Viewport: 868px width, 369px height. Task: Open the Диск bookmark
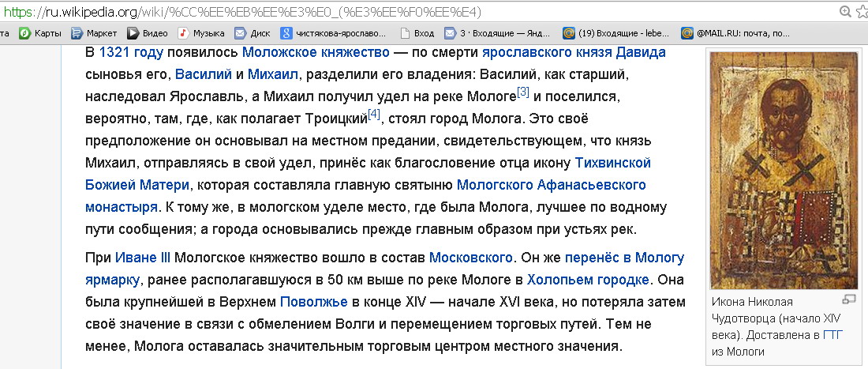pos(253,34)
